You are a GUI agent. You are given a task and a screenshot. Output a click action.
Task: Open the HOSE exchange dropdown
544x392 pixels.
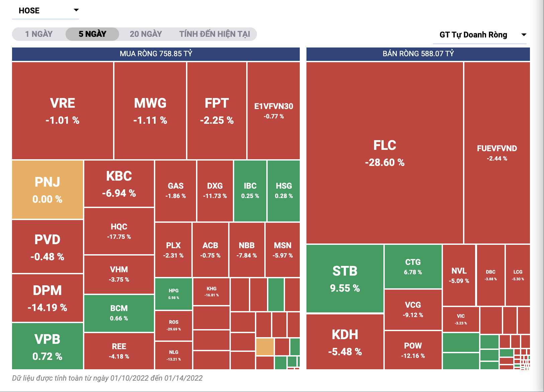click(46, 11)
